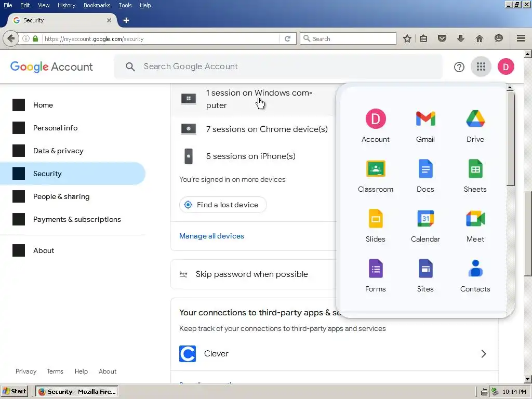View 5 sessions on iPhones

254,156
